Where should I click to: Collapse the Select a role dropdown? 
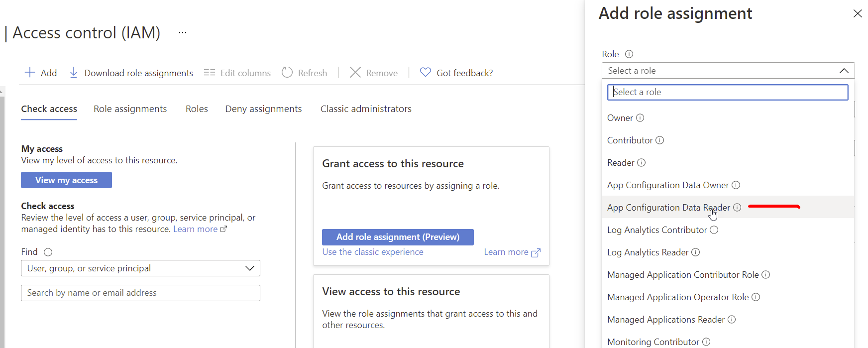point(844,71)
